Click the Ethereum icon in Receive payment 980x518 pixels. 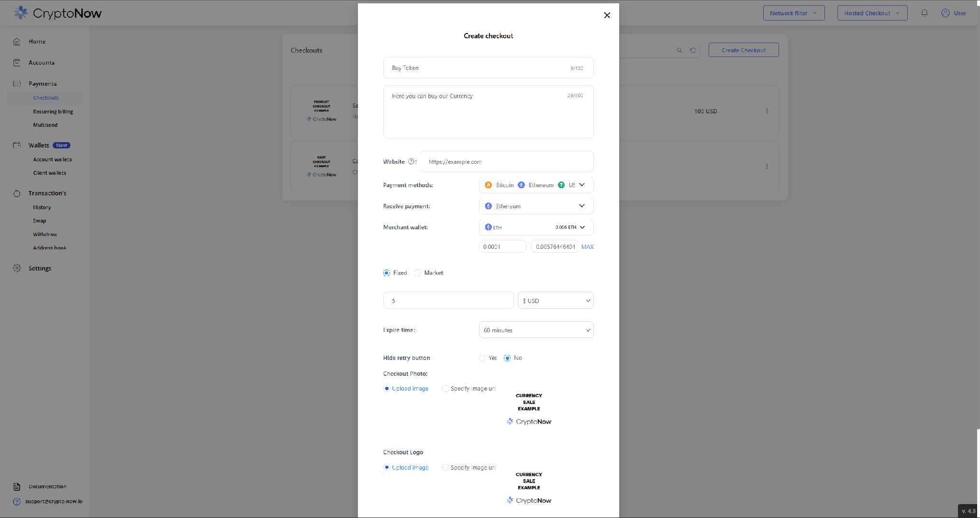(488, 206)
